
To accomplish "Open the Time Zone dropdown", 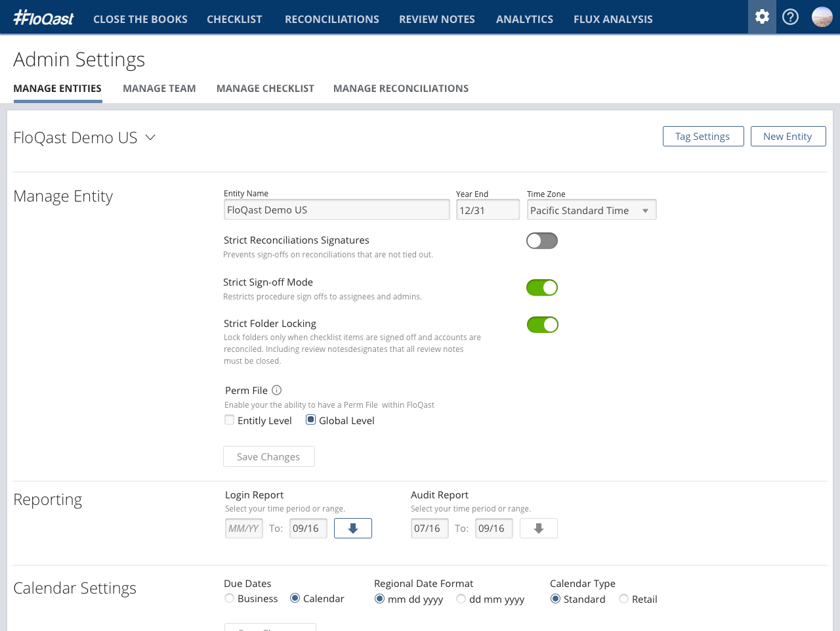I will click(591, 210).
